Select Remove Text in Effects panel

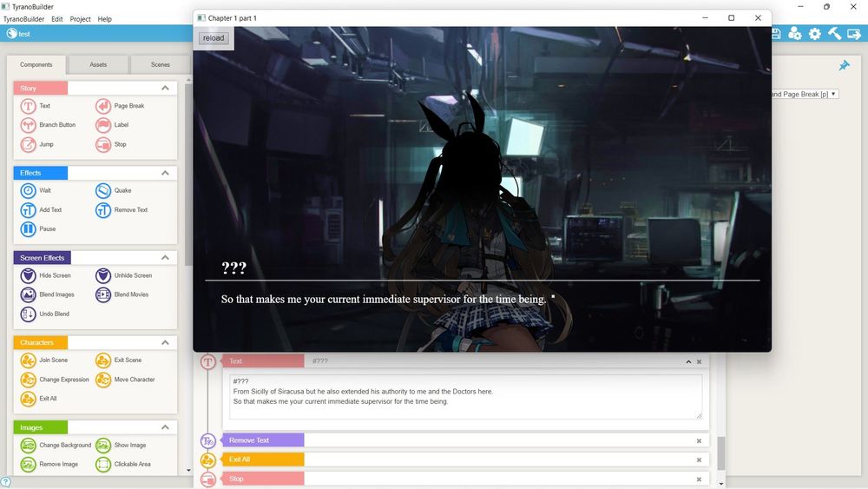pos(122,210)
